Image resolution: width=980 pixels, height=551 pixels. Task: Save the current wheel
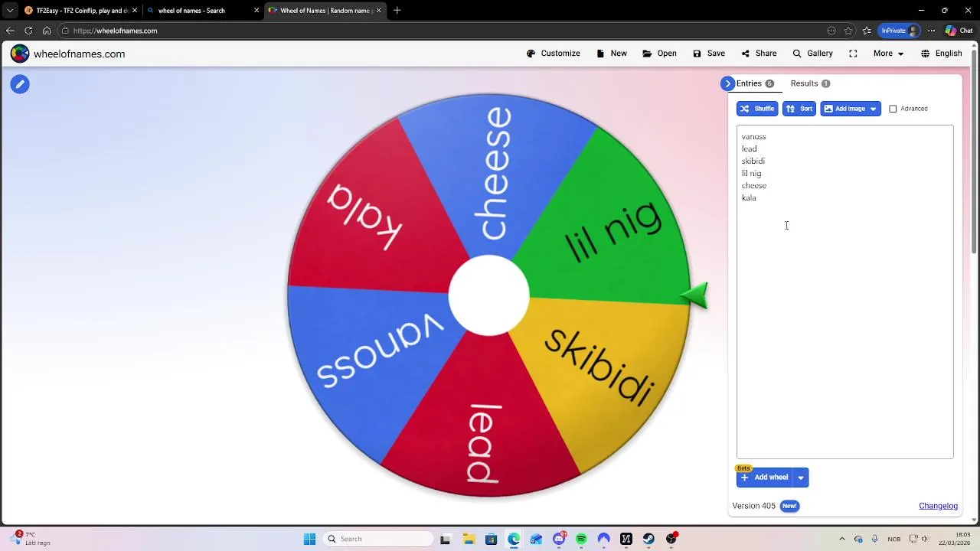[x=708, y=54]
